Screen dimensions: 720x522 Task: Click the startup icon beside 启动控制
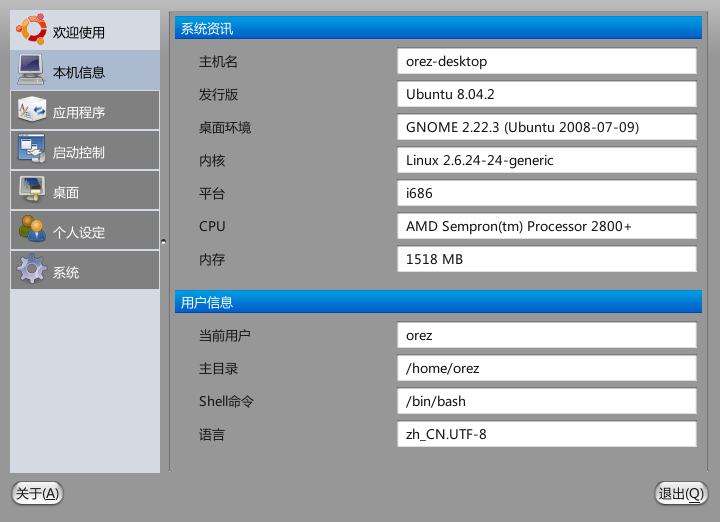(31, 148)
